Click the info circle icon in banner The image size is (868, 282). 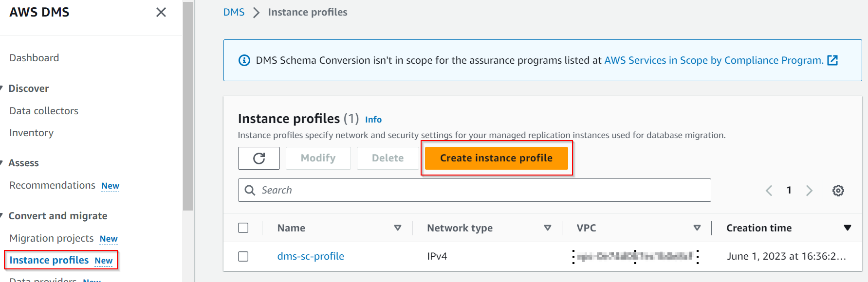click(x=244, y=60)
